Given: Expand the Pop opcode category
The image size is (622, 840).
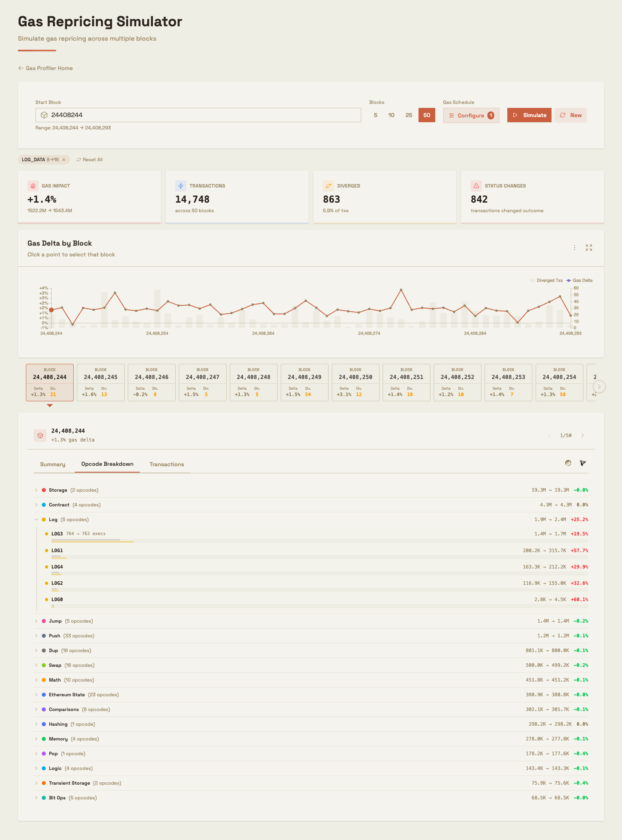Looking at the screenshot, I should coord(311,754).
